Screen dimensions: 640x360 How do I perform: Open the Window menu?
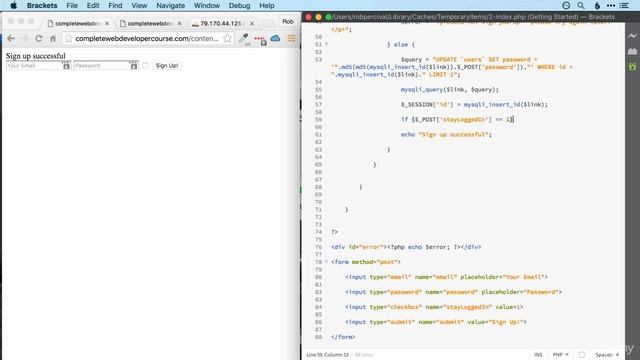pyautogui.click(x=207, y=5)
